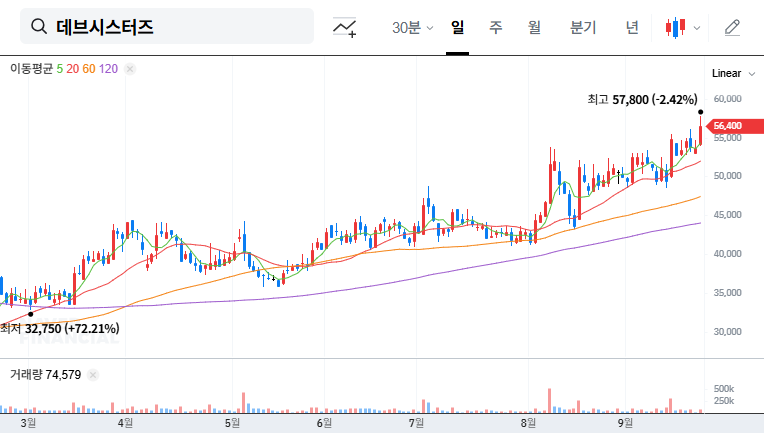Screen dimensions: 764x433
Task: Click the 6월 time axis label
Action: 324,423
